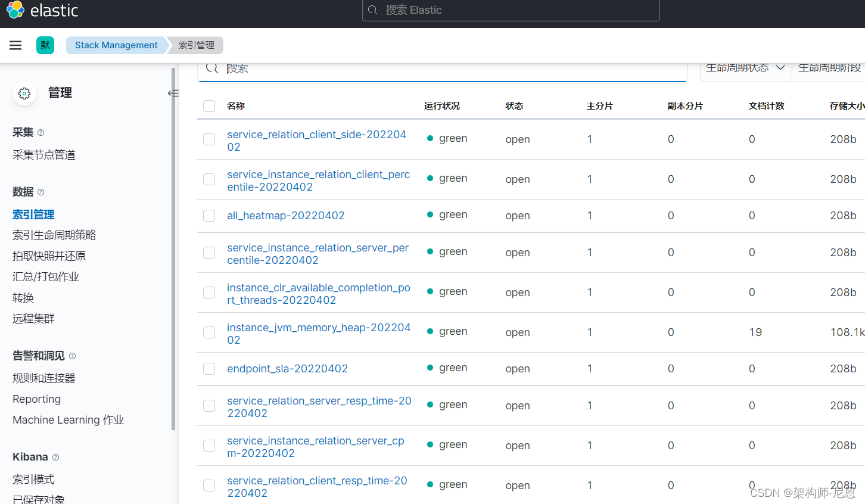Click the magnifier icon in index search box

click(x=211, y=68)
